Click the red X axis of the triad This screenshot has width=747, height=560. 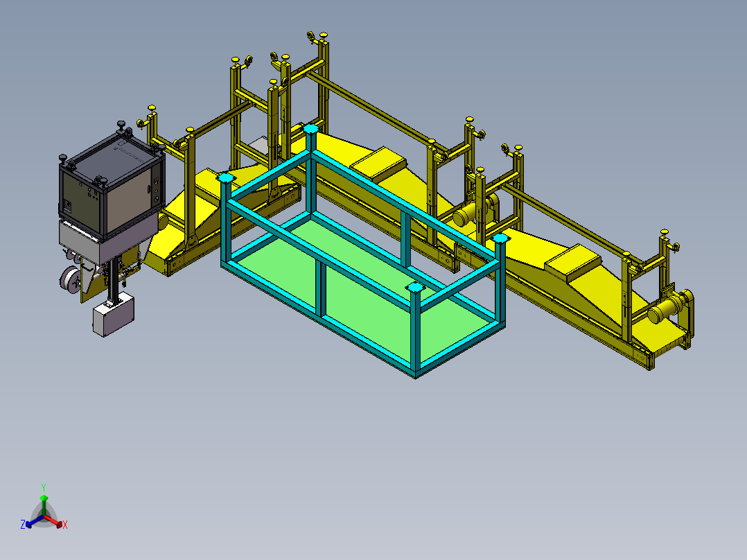click(54, 521)
